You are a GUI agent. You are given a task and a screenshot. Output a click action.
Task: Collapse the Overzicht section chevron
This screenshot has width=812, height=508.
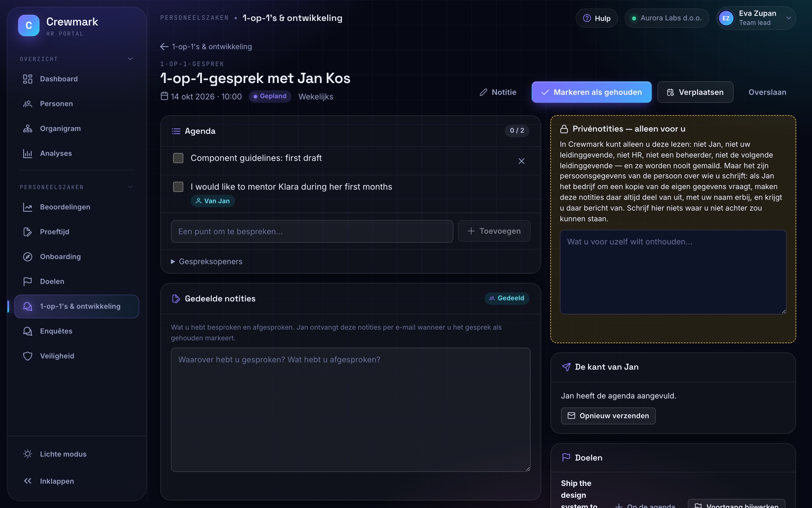click(130, 59)
